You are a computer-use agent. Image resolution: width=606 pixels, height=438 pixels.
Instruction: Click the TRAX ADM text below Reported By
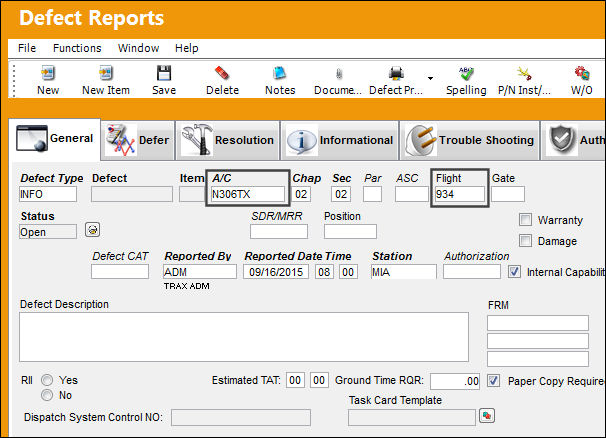click(x=187, y=286)
